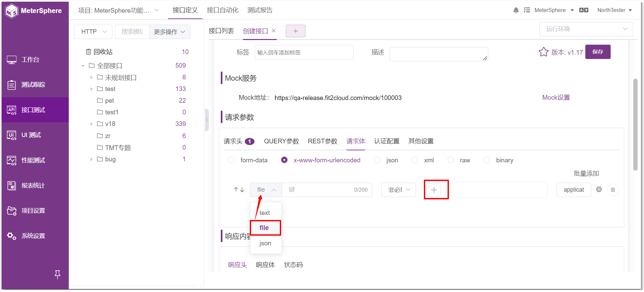
Task: Open the 非必填 required dropdown
Action: [399, 190]
